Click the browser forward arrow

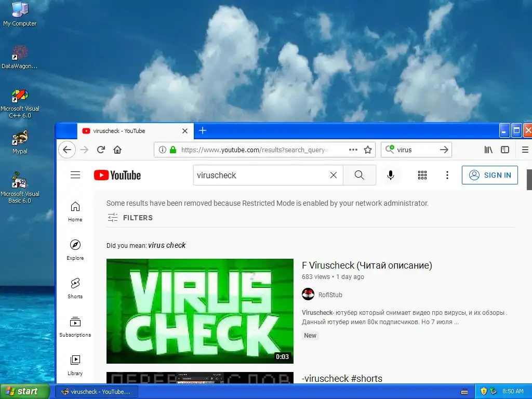[x=84, y=150]
